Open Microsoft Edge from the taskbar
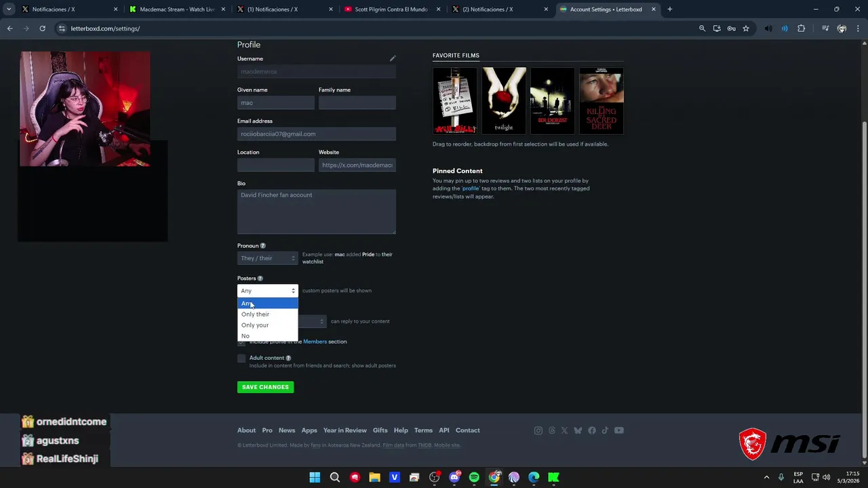Viewport: 868px width, 488px height. (534, 477)
